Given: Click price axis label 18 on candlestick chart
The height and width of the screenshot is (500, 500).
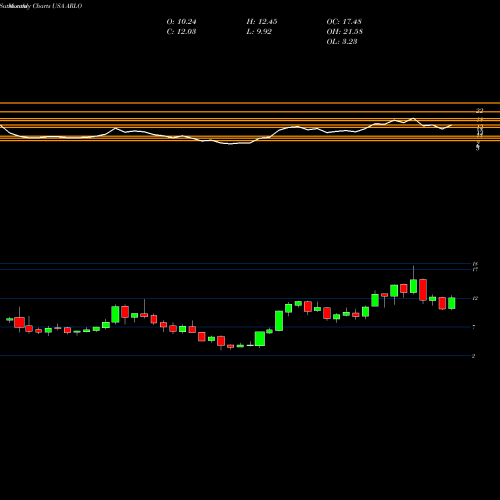Looking at the screenshot, I should (475, 264).
